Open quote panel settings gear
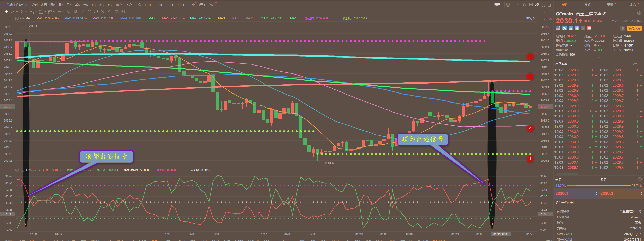Screen dimensions: 644x241 (x=639, y=13)
